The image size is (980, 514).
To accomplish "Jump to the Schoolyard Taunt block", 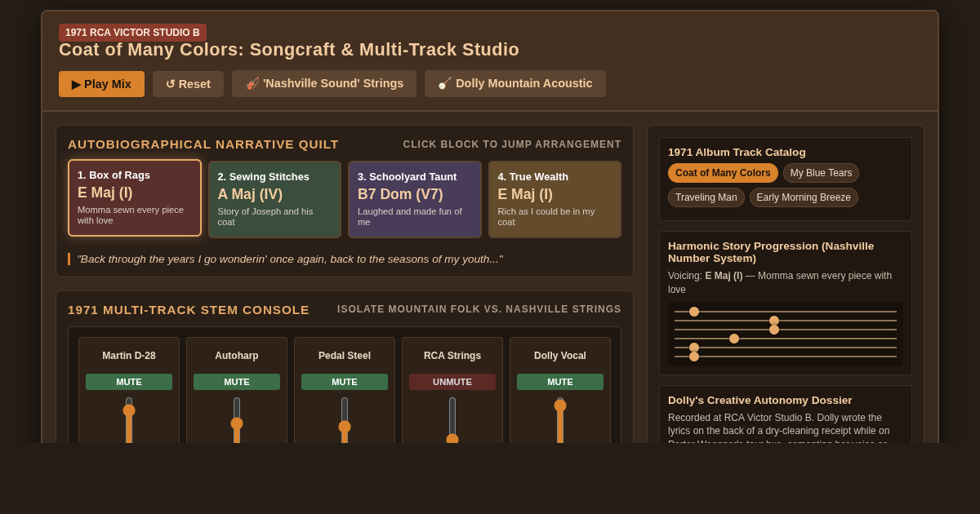I will click(x=415, y=199).
